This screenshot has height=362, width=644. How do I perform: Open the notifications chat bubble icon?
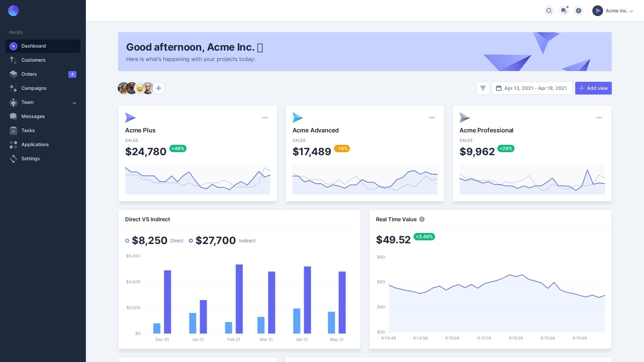[564, 11]
